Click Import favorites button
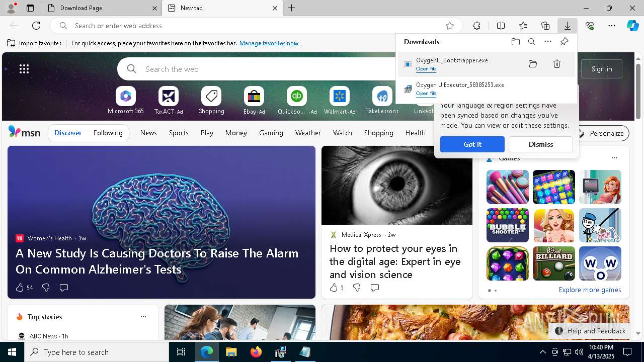This screenshot has height=362, width=644. point(34,43)
